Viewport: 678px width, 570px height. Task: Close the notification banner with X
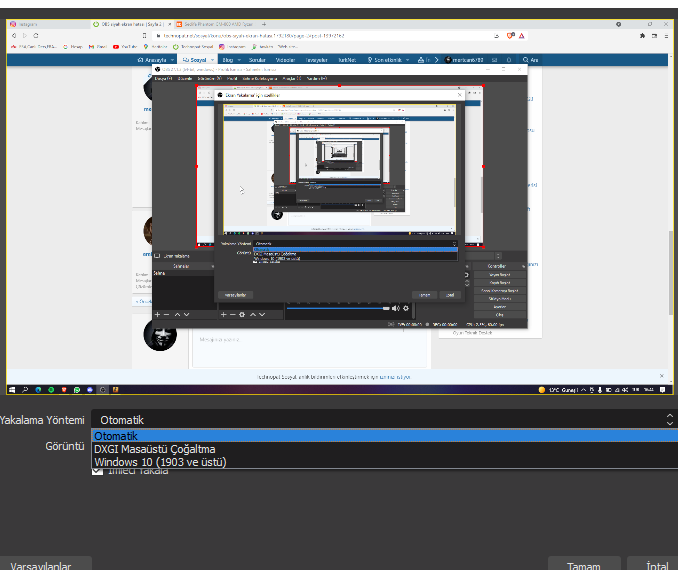click(662, 376)
